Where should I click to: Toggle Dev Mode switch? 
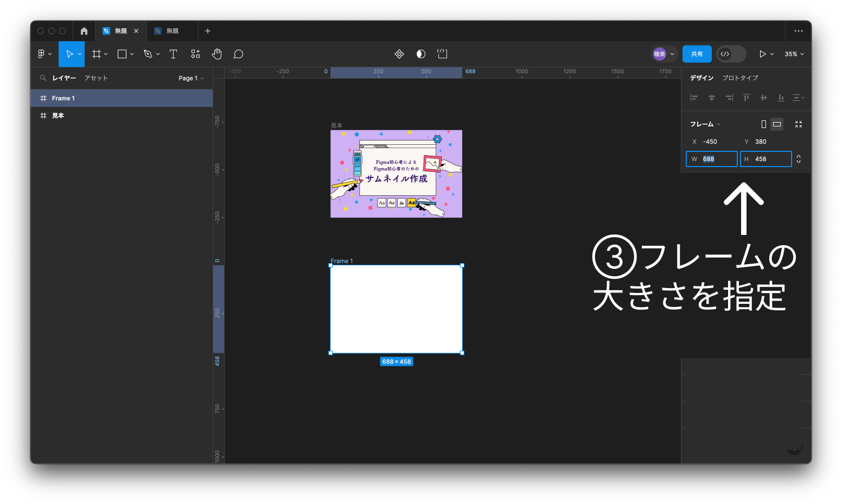pyautogui.click(x=731, y=54)
